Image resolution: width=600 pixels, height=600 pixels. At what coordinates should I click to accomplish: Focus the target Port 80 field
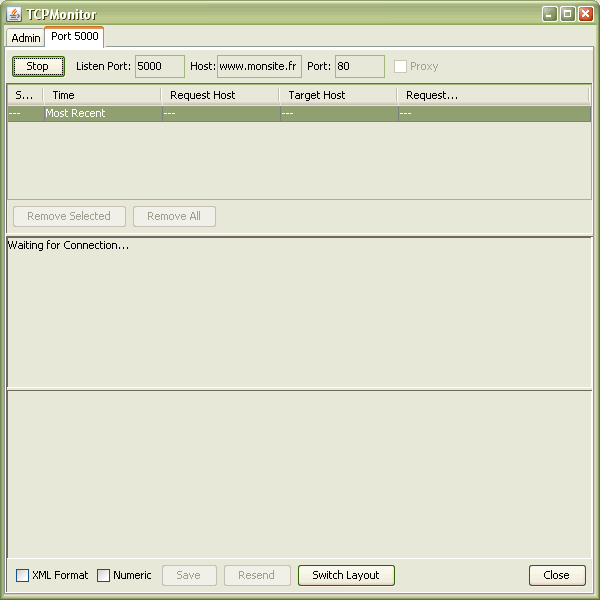(x=359, y=66)
